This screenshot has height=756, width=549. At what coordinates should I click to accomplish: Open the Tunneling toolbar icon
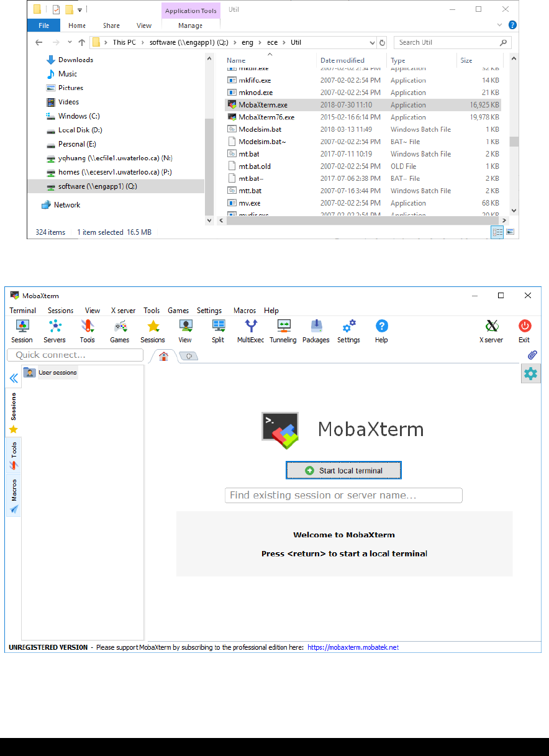(283, 330)
